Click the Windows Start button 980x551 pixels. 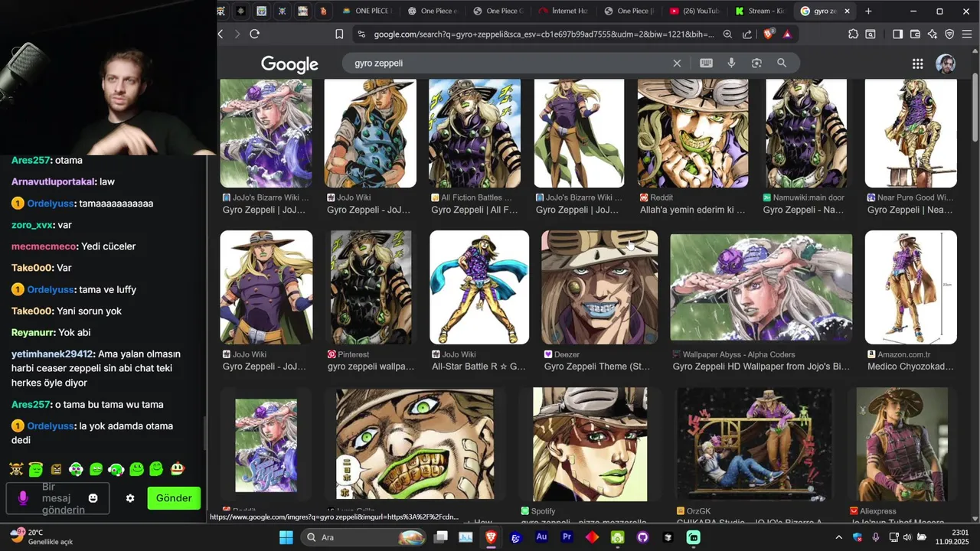[286, 537]
